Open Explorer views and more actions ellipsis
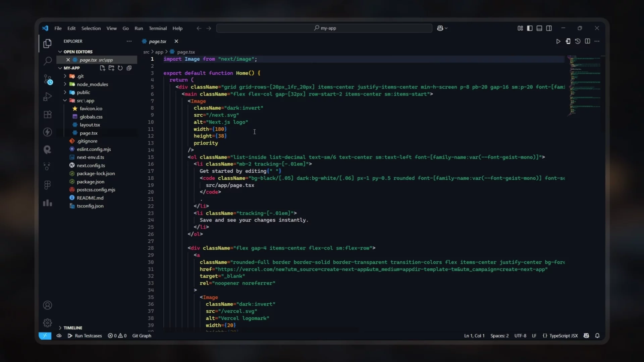Image resolution: width=644 pixels, height=362 pixels. click(x=129, y=41)
